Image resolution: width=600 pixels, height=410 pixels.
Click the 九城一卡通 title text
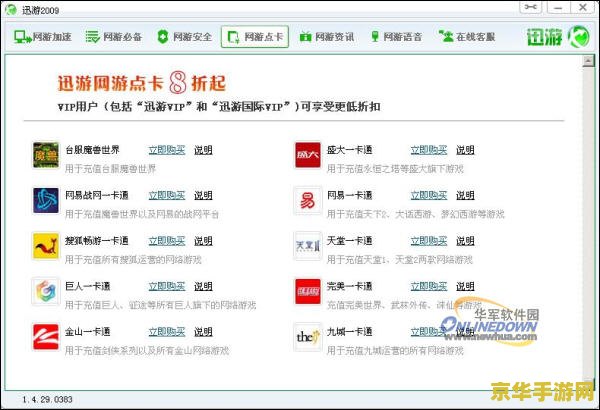tap(349, 332)
